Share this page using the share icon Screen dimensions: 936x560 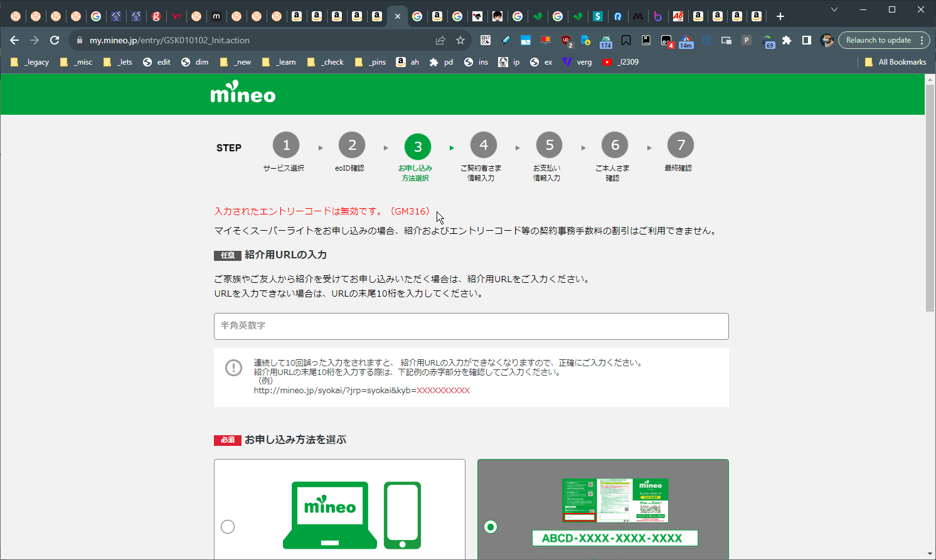440,40
